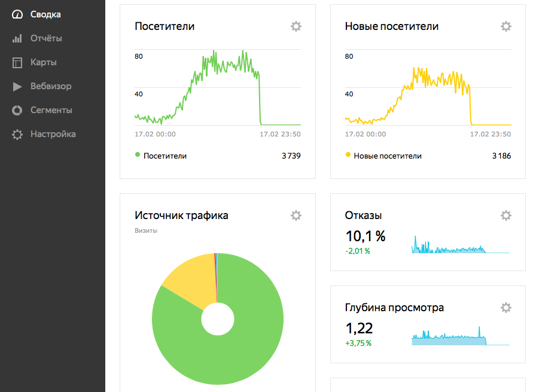The image size is (533, 392).
Task: Click the Посетители widget title
Action: point(165,26)
